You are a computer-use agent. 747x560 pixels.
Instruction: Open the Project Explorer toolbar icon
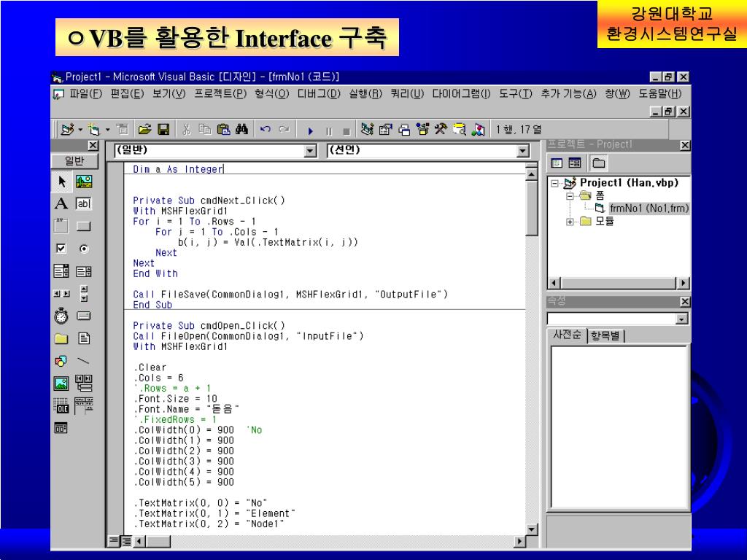click(x=367, y=129)
